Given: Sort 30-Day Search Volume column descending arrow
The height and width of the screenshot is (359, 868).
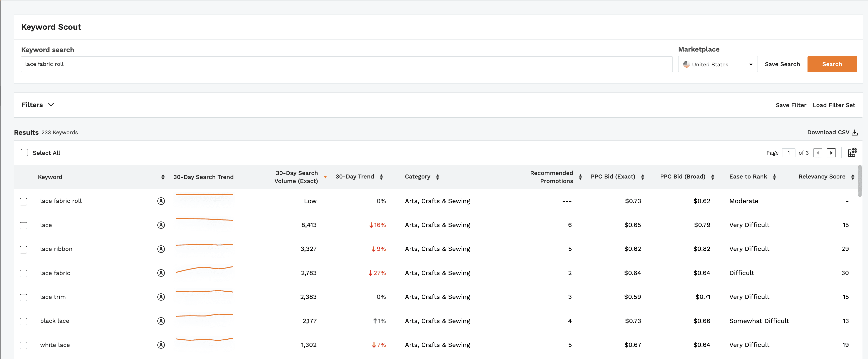Looking at the screenshot, I should pos(325,177).
